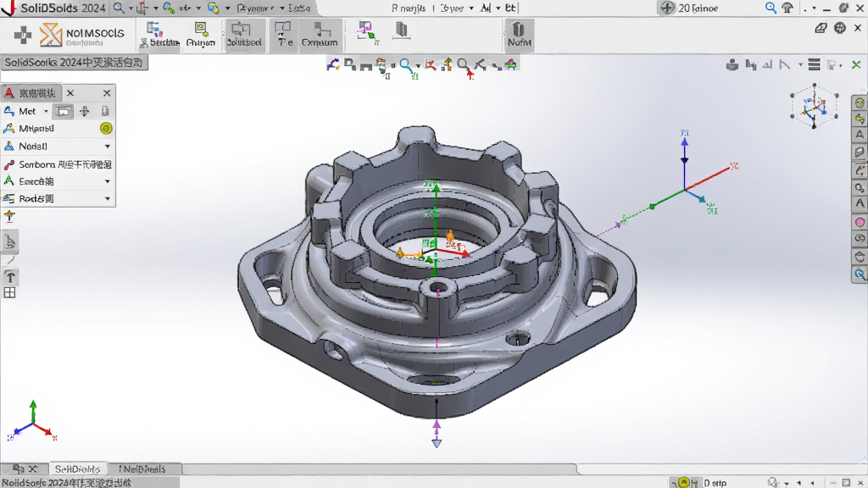Click the round globe icon below the title bar
Image resolution: width=868 pixels, height=488 pixels.
coord(840,28)
